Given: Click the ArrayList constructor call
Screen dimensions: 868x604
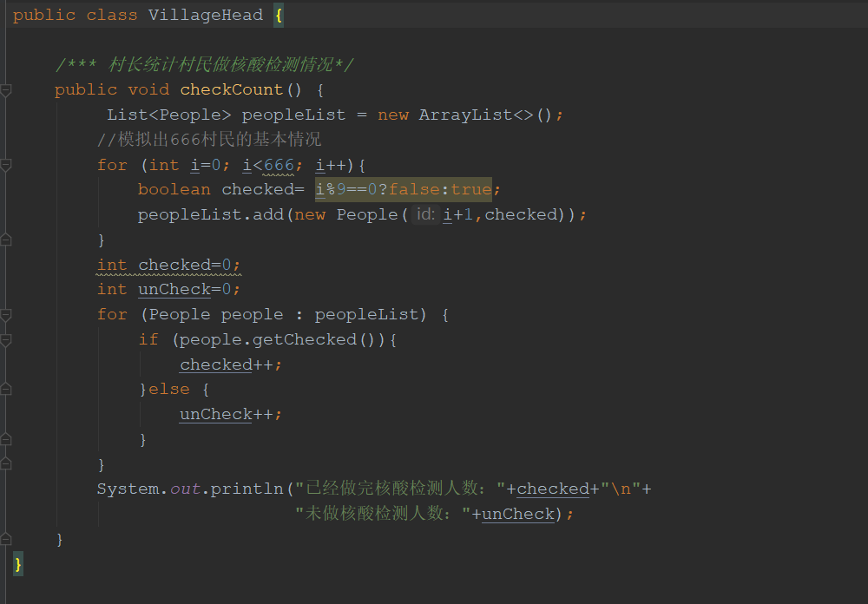Looking at the screenshot, I should pos(465,115).
